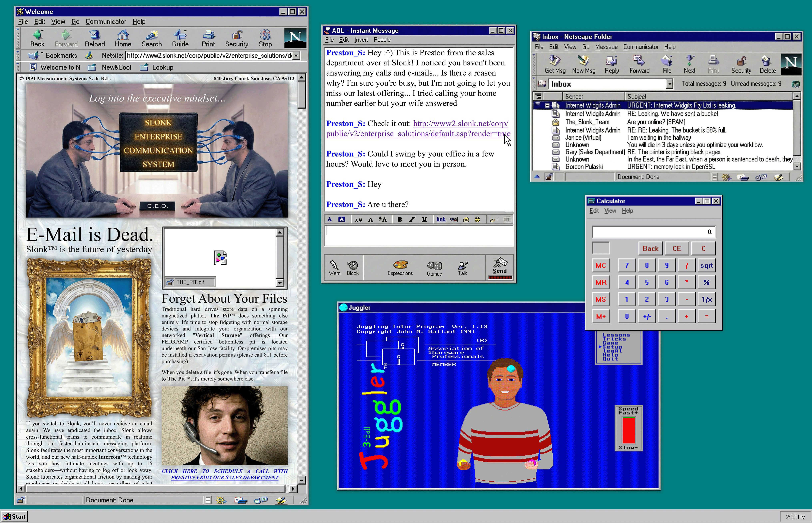The height and width of the screenshot is (523, 812).
Task: Collapse the Internet Widgits Admin message thread
Action: tap(547, 106)
